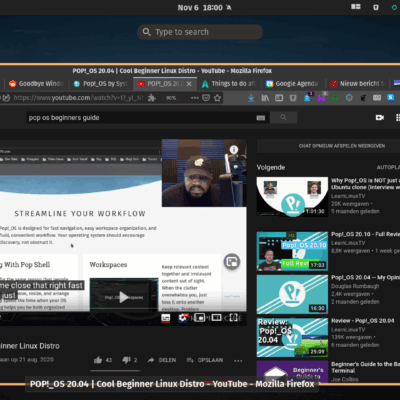Image resolution: width=400 pixels, height=400 pixels.
Task: Click the Pocket save icon in the address bar
Action: point(206,98)
